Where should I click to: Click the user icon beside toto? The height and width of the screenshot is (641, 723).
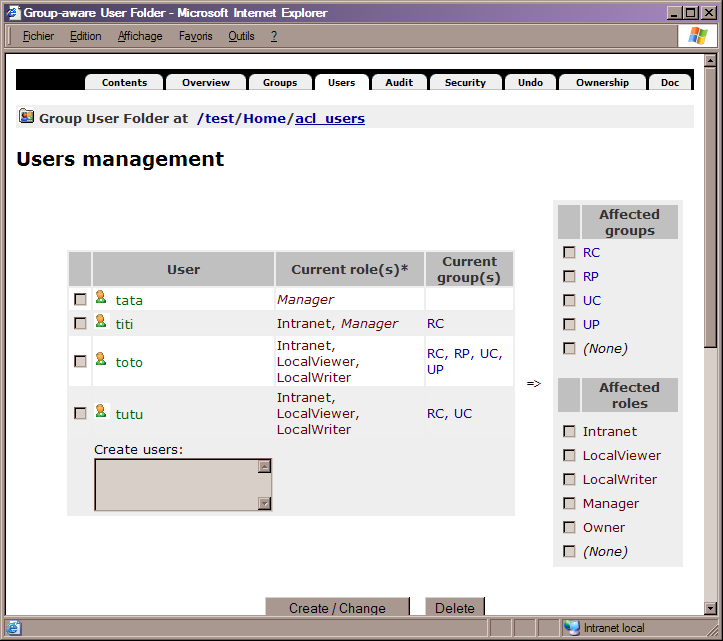point(100,360)
